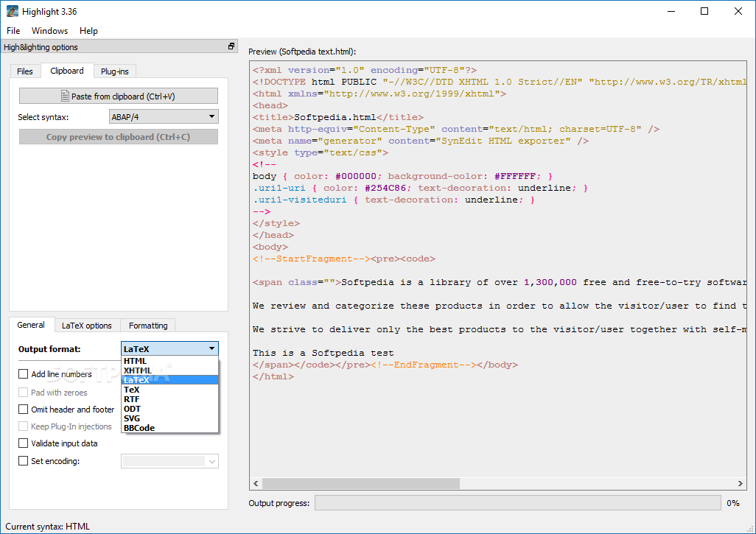Viewport: 756px width, 534px height.
Task: Click Copy preview to clipboard button
Action: [x=119, y=137]
